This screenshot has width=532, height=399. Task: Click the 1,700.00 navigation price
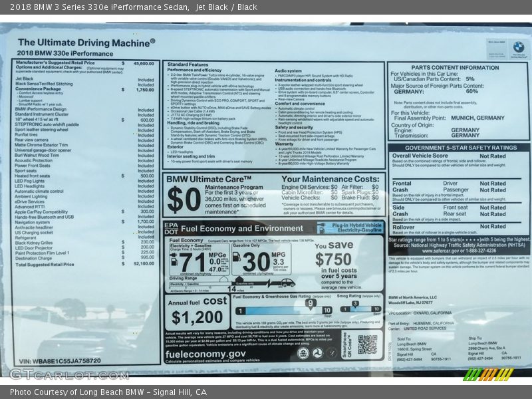[146, 221]
